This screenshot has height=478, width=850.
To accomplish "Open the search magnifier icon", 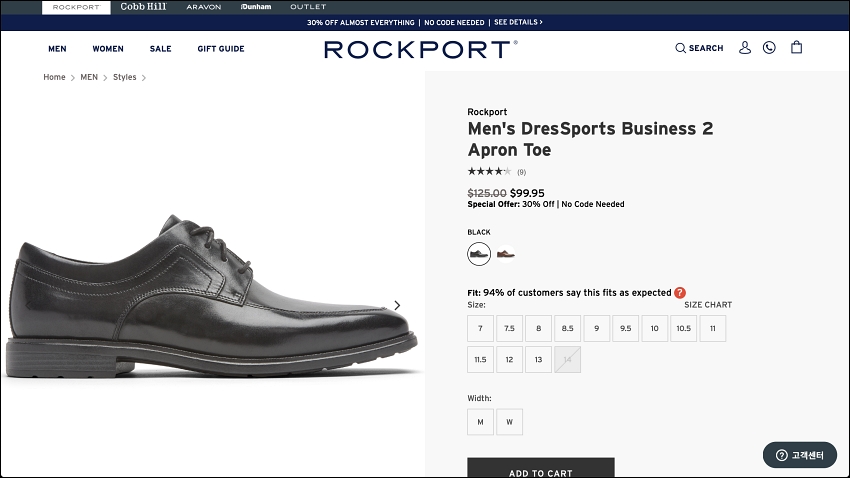I will [x=680, y=48].
